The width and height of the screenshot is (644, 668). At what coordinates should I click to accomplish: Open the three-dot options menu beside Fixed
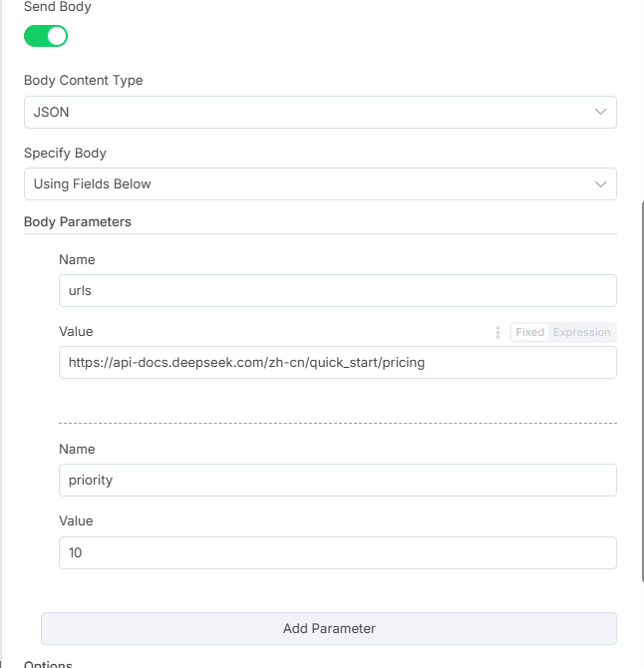click(x=497, y=332)
